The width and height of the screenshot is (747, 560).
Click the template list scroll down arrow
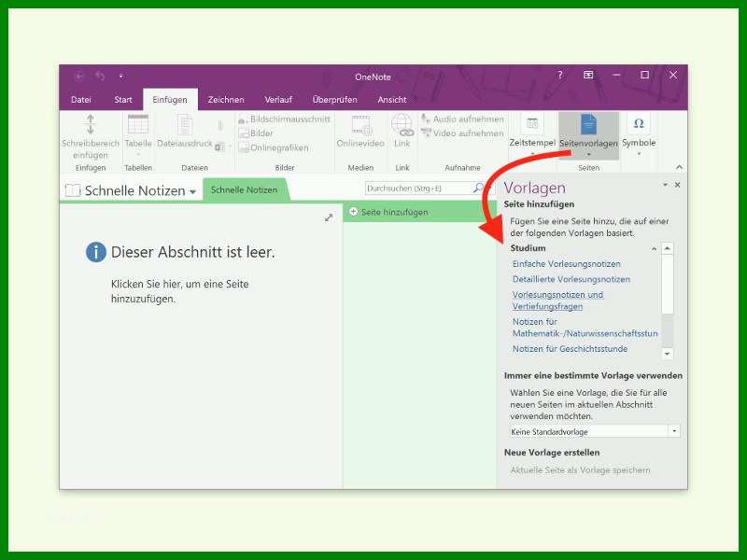point(668,354)
